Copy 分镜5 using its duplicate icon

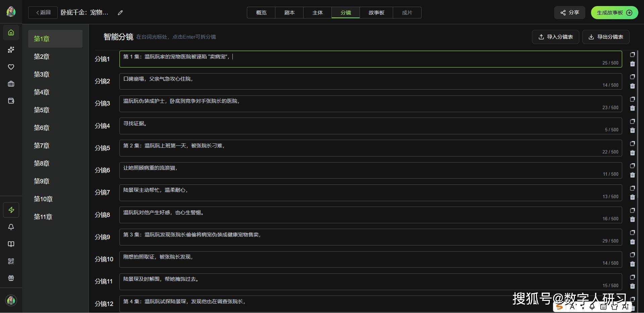point(632,144)
